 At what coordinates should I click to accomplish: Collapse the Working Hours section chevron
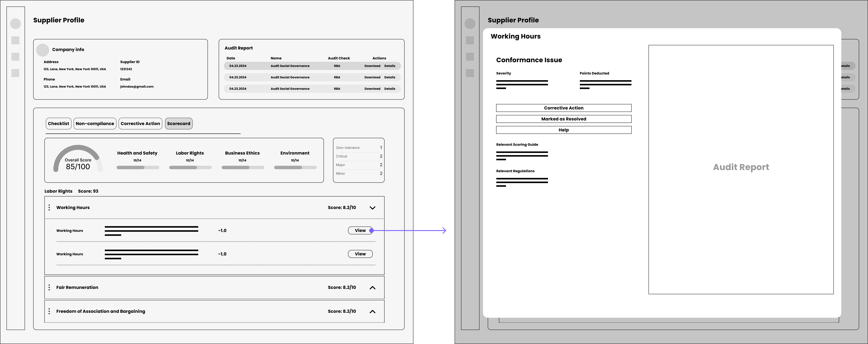372,208
